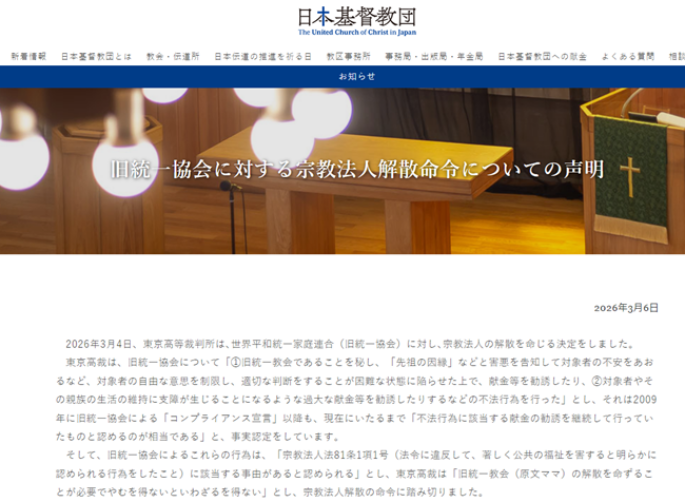Click the gold cross on the green pulpit cloth
The width and height of the screenshot is (685, 502).
630,175
